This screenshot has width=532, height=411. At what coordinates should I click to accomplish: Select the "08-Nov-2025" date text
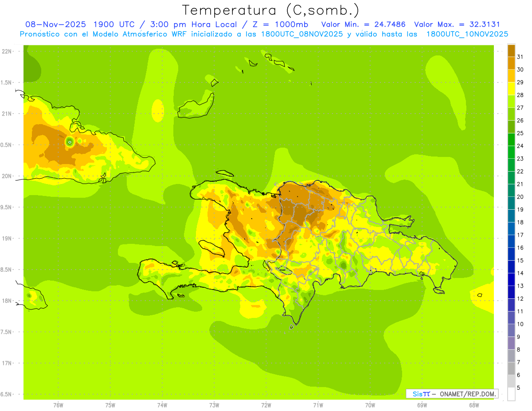pos(55,24)
